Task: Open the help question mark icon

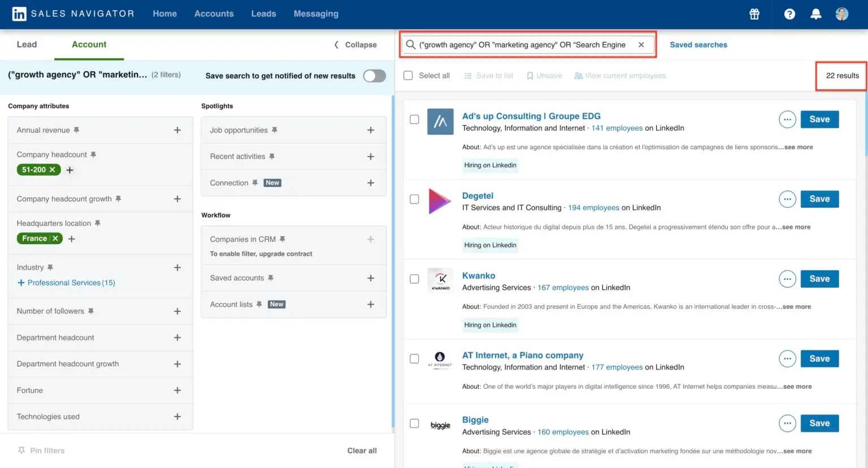Action: click(789, 14)
